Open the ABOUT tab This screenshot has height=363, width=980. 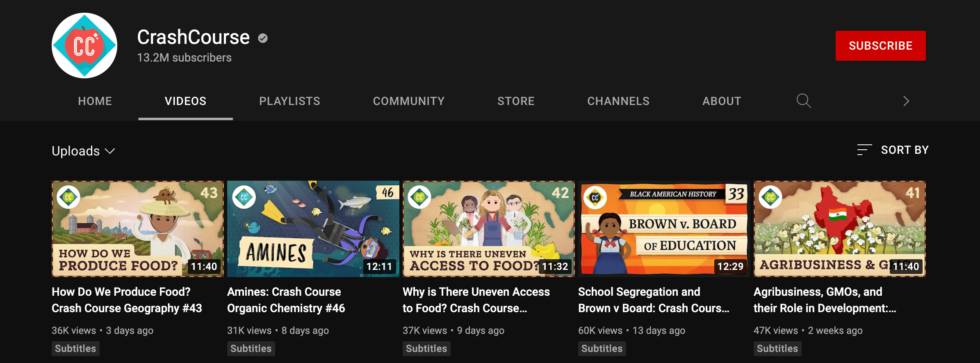pos(722,101)
